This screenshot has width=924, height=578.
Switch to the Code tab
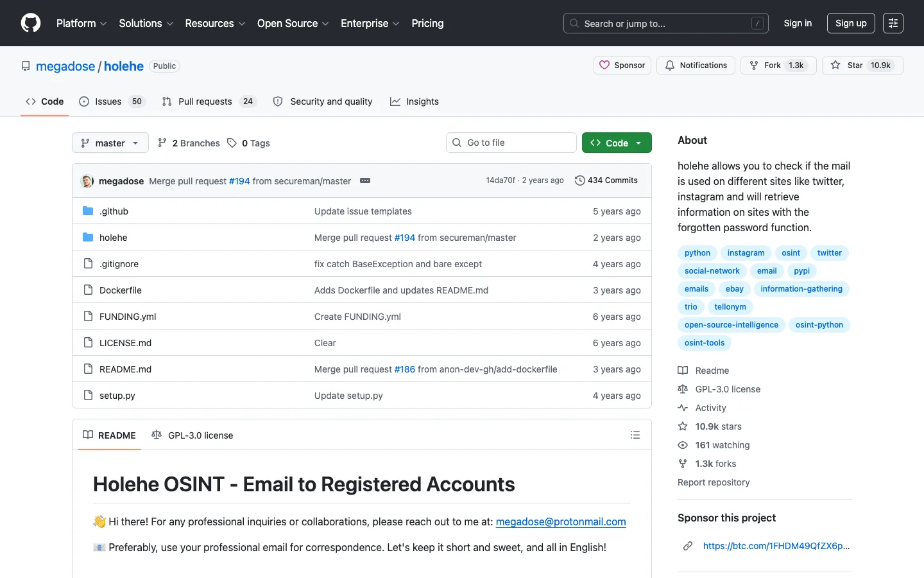tap(45, 101)
